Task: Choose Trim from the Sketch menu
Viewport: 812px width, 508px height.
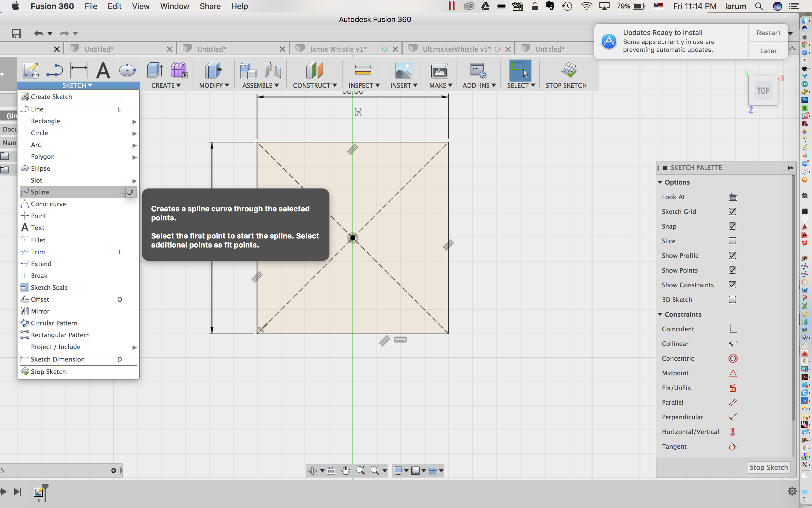Action: [x=78, y=252]
